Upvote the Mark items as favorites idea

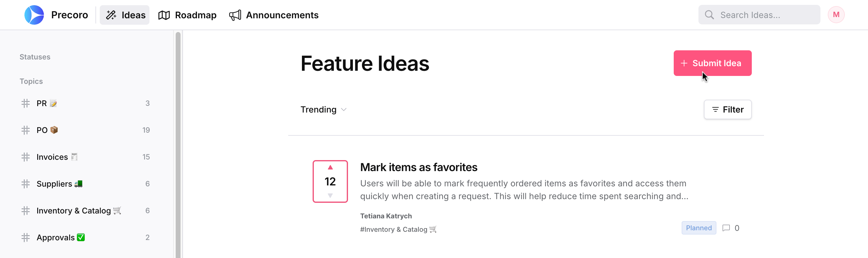[x=330, y=167]
